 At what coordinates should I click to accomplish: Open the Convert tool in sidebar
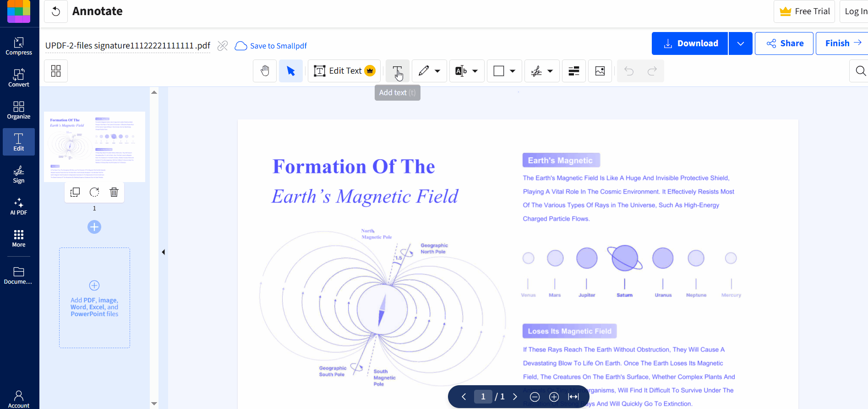pyautogui.click(x=19, y=78)
